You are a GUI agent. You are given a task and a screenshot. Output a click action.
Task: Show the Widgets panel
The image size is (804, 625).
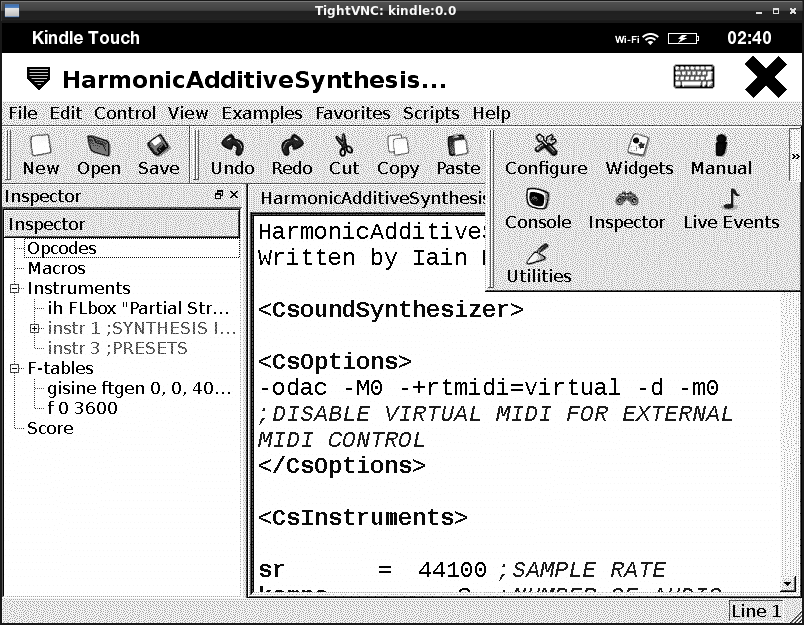639,155
